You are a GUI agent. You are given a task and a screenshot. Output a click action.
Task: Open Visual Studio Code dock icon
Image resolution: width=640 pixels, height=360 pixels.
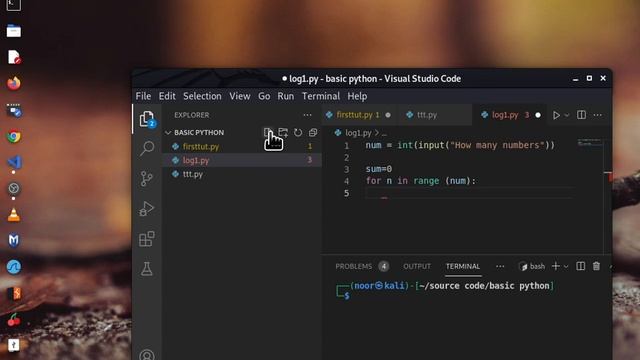click(14, 162)
